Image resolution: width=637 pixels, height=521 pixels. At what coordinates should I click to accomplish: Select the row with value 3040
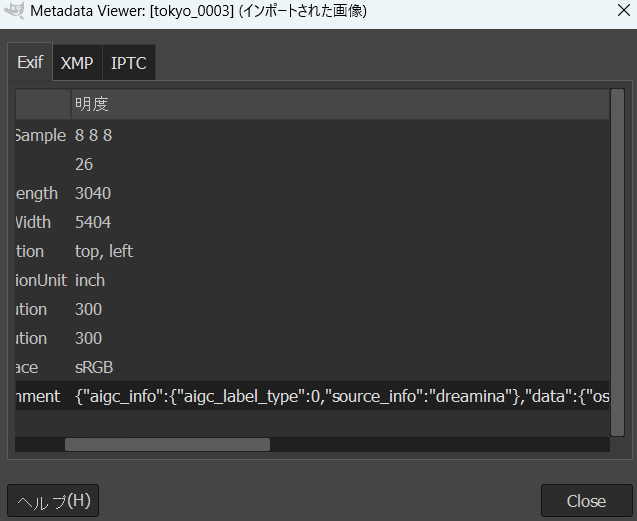click(312, 193)
